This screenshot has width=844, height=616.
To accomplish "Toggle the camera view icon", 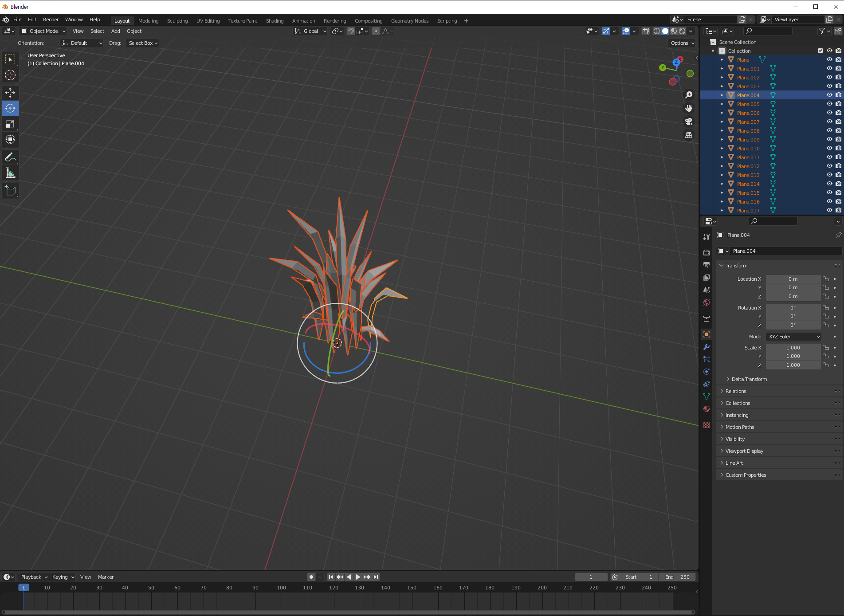I will pos(689,122).
